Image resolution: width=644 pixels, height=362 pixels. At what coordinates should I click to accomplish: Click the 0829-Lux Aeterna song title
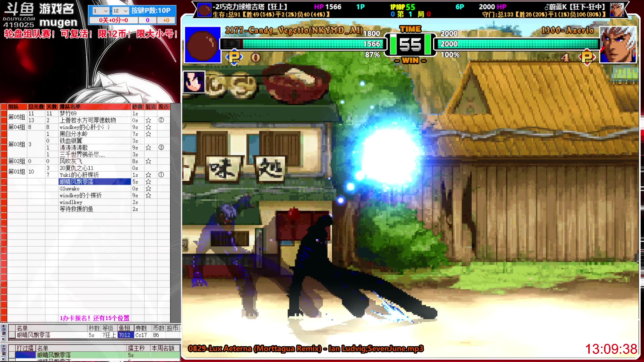pyautogui.click(x=306, y=349)
